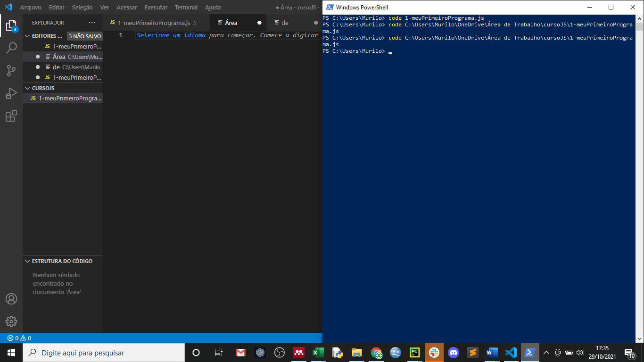Show hidden system tray icons chevron
The image size is (644, 362).
coord(546,353)
